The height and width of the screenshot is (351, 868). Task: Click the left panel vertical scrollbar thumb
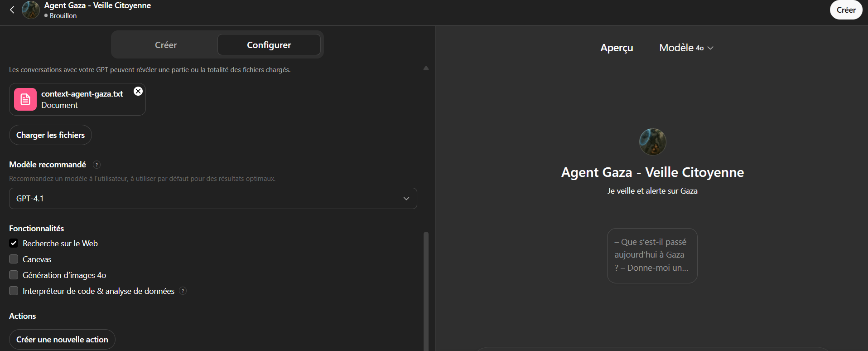pos(426,290)
